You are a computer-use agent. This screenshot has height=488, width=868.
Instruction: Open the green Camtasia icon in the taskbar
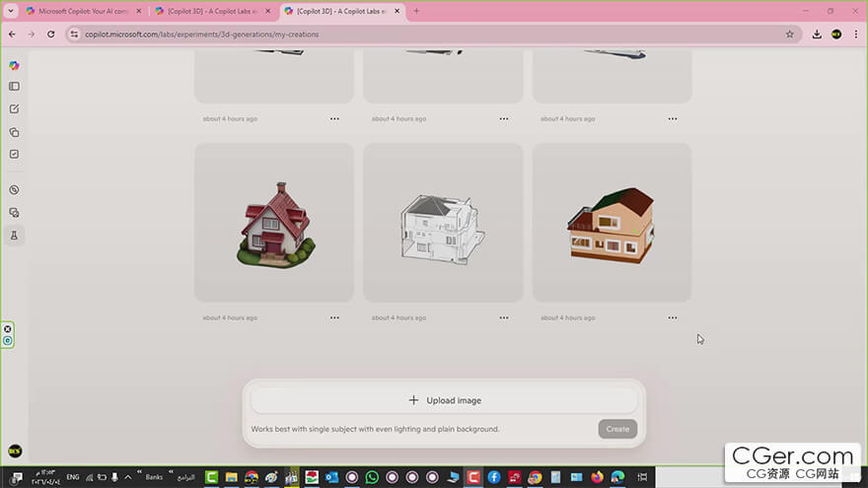tap(211, 477)
